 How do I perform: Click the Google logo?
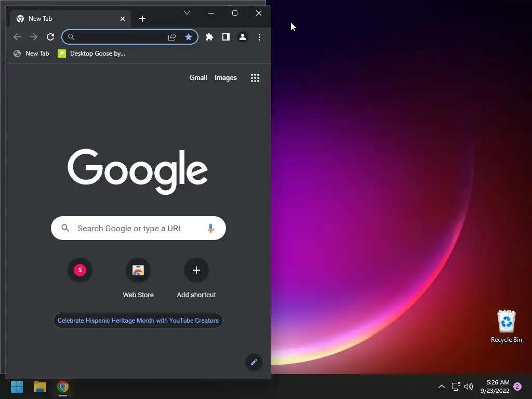coord(138,171)
